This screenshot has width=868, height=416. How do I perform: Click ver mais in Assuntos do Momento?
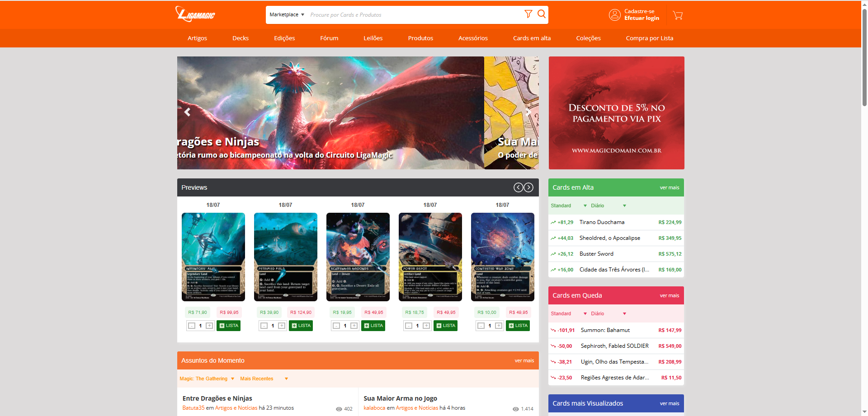tap(524, 360)
